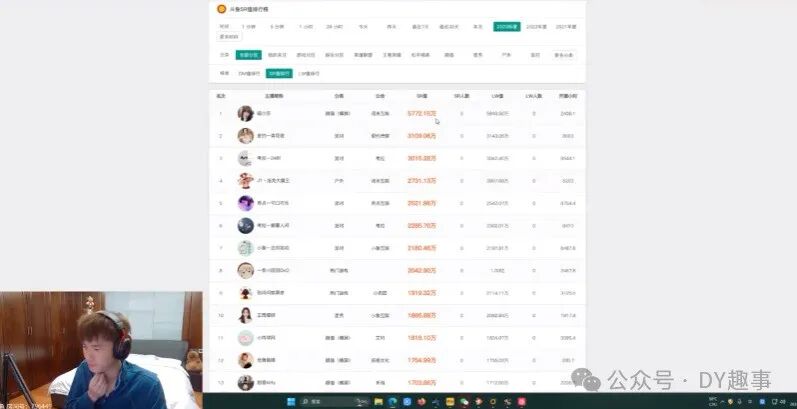Open the avatar in the 1703.86万 row
The image size is (797, 409).
(246, 382)
